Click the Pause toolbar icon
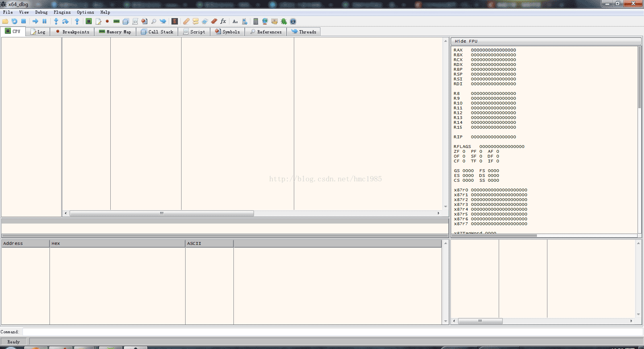This screenshot has width=644, height=349. tap(45, 21)
